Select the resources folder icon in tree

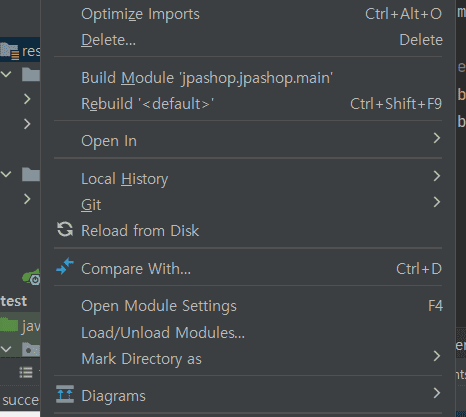[x=9, y=51]
